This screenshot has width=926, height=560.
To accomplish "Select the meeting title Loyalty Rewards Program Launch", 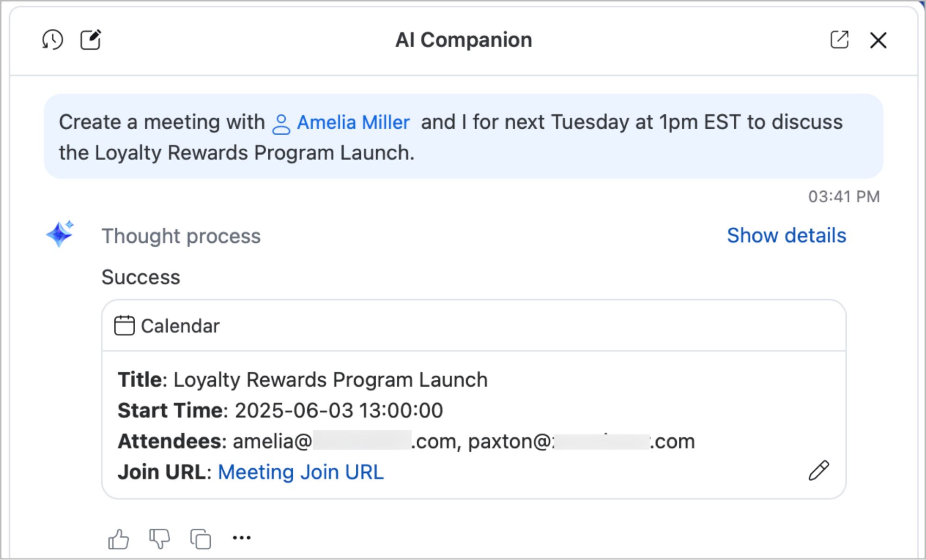I will [x=330, y=379].
